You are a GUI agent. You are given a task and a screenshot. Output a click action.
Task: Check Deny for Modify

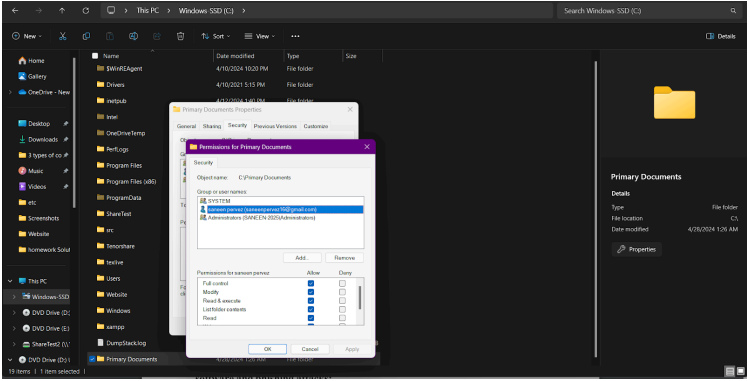coord(342,292)
